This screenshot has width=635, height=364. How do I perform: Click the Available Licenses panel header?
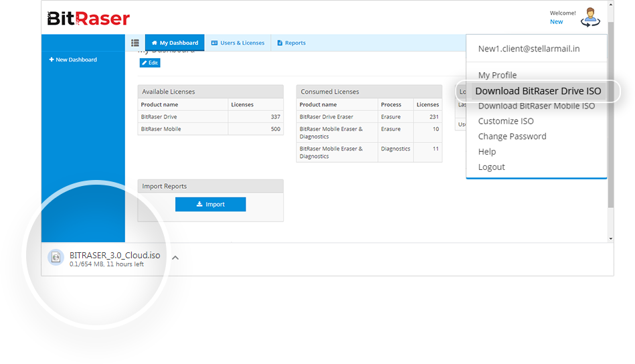(211, 92)
